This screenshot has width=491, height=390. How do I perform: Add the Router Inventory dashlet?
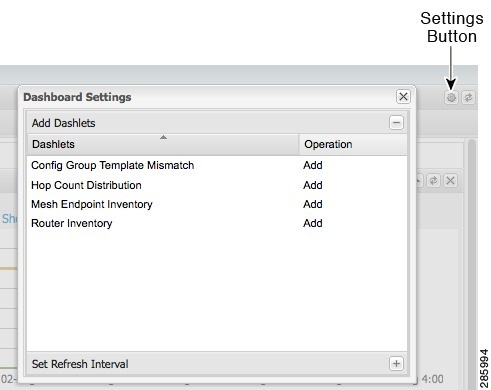coord(313,223)
